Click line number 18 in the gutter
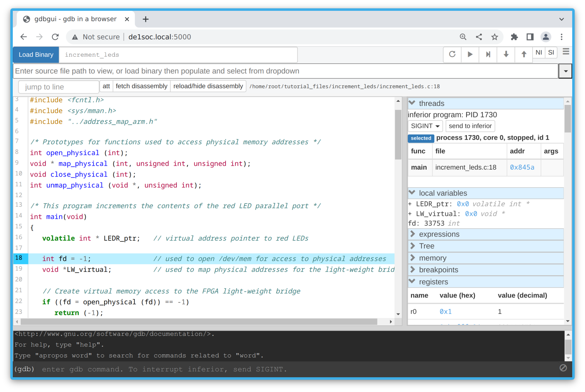The height and width of the screenshot is (392, 585). coord(19,258)
